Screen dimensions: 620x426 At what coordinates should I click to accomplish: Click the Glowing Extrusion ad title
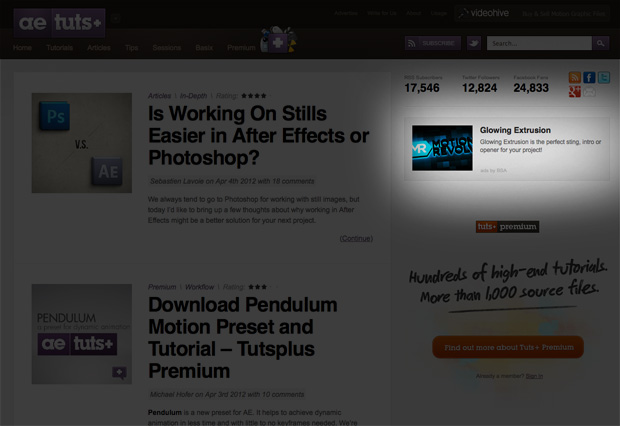point(515,130)
